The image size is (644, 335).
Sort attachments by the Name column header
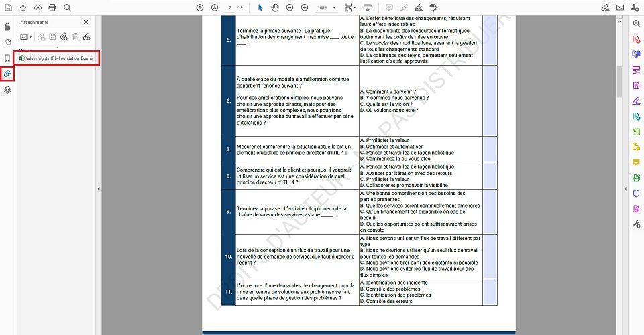coord(25,50)
